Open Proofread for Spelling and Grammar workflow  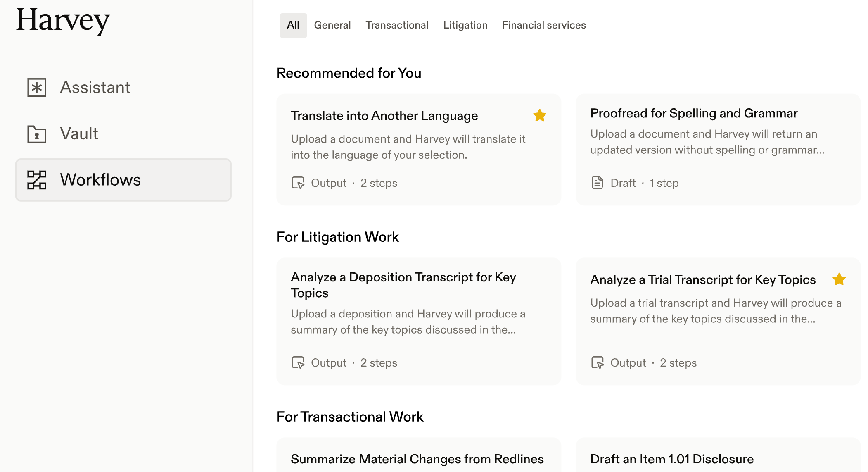click(693, 113)
